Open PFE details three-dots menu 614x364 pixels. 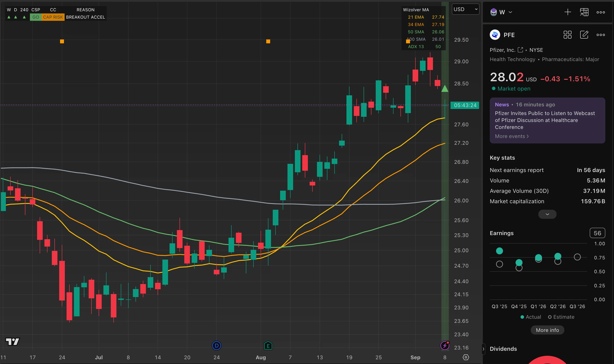pos(601,35)
